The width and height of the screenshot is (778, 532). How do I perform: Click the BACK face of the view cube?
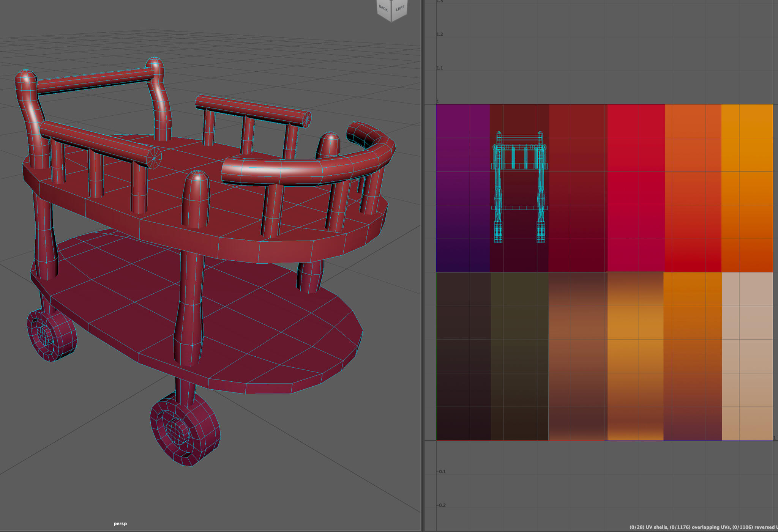pos(383,8)
